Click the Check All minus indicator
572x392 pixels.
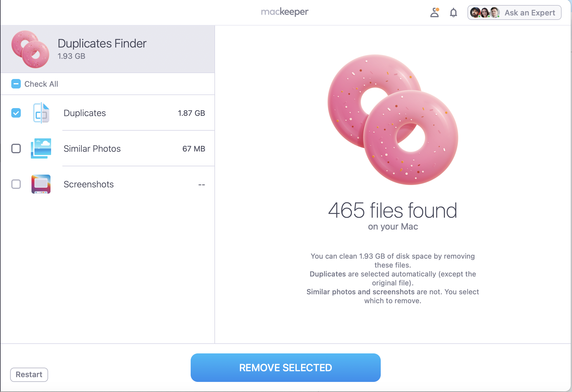click(16, 84)
